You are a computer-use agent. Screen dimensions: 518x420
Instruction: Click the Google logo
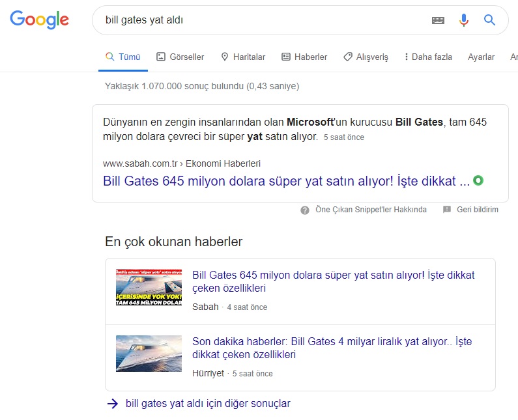[x=39, y=20]
